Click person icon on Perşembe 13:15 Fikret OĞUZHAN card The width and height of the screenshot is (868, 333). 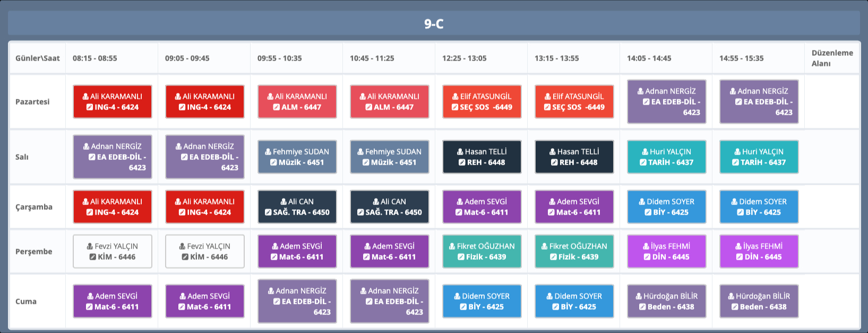545,246
